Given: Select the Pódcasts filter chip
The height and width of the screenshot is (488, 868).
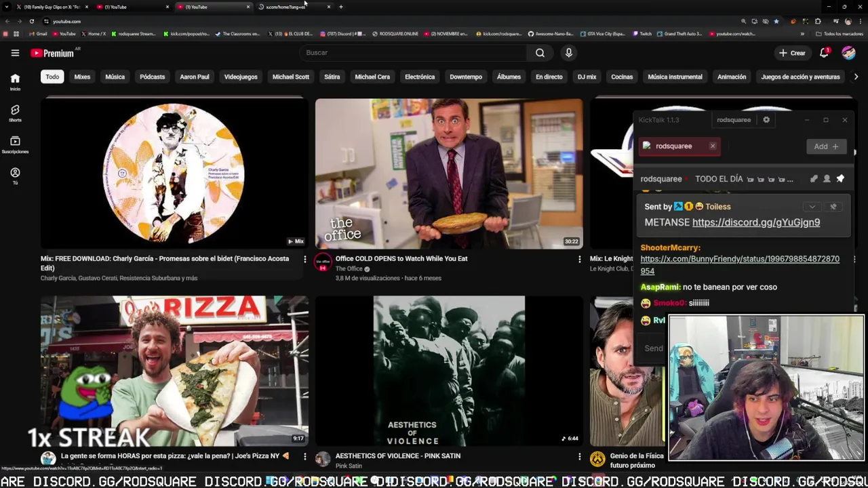Looking at the screenshot, I should coord(152,77).
